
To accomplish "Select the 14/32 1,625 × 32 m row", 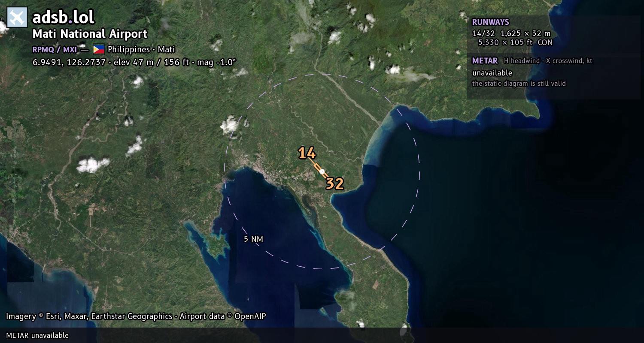I will [x=511, y=33].
